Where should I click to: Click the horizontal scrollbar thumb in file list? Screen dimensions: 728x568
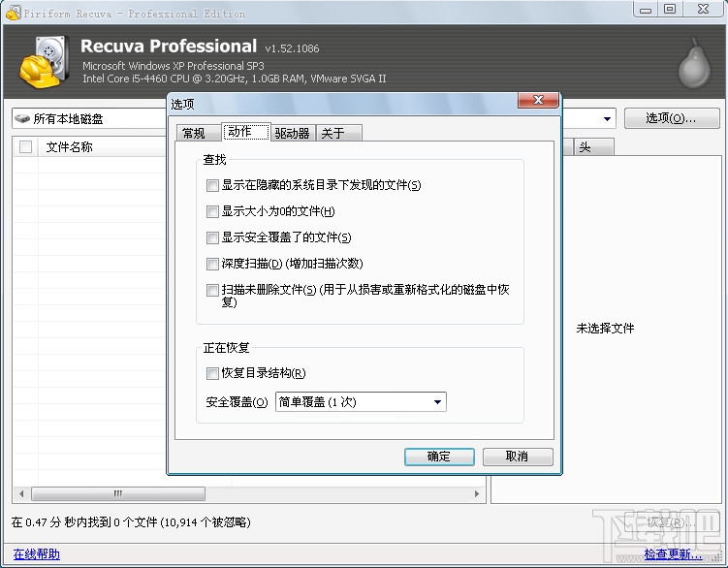118,493
